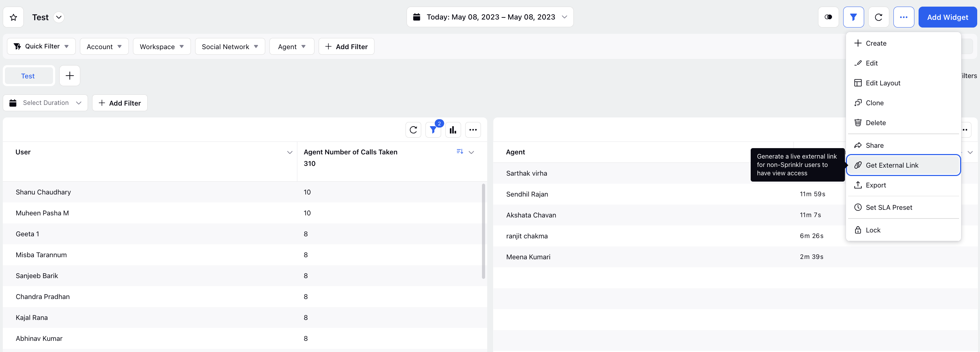Choose Create from the menu
Viewport: 980px width, 352px height.
pyautogui.click(x=903, y=43)
